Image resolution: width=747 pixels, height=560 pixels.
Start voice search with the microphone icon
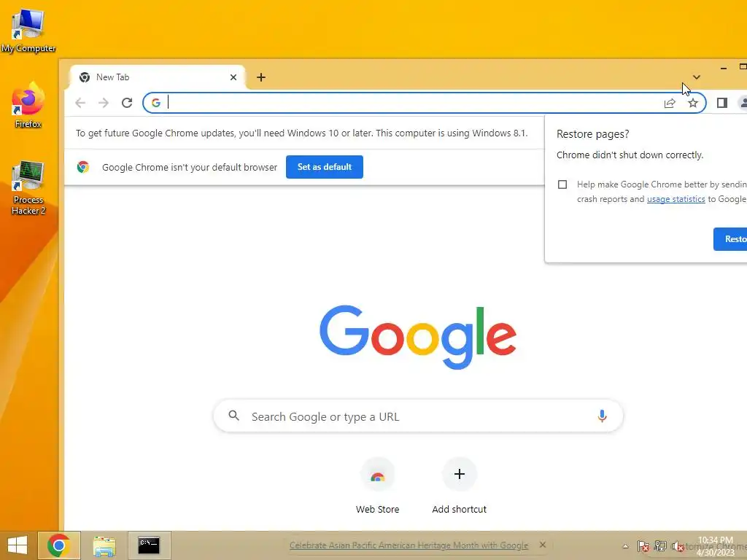(602, 416)
